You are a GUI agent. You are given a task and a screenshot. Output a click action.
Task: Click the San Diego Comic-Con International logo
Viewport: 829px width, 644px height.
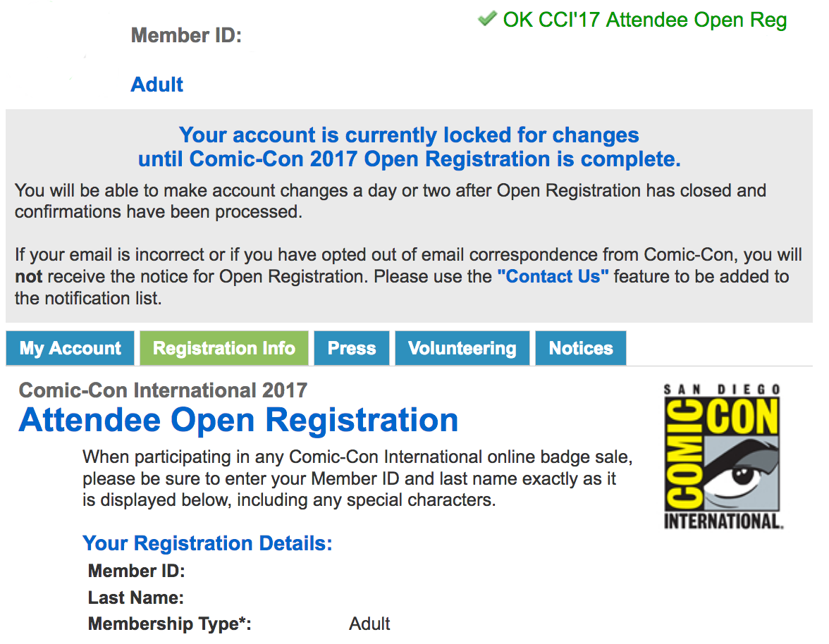click(723, 456)
